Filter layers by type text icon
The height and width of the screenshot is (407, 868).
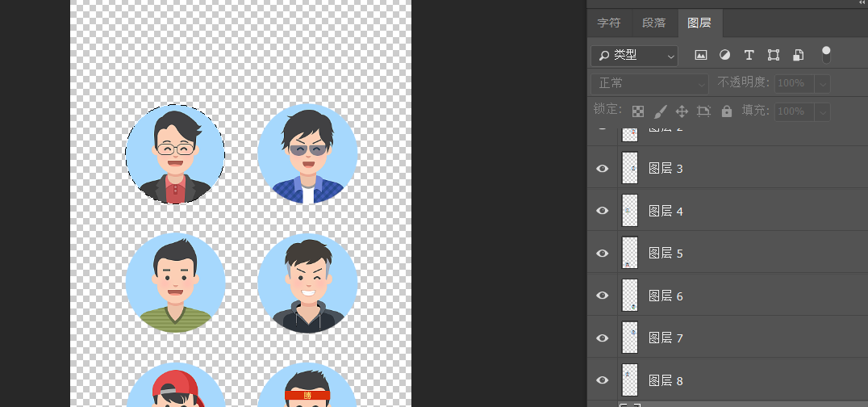749,55
